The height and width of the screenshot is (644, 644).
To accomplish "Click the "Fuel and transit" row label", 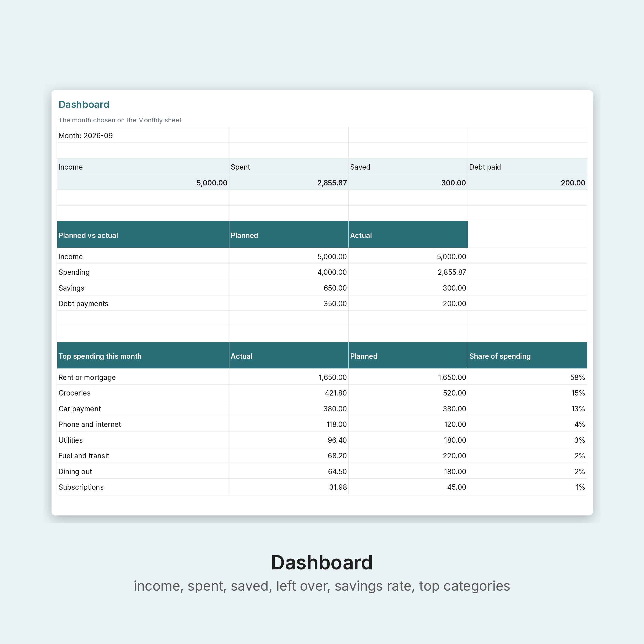I will 84,456.
